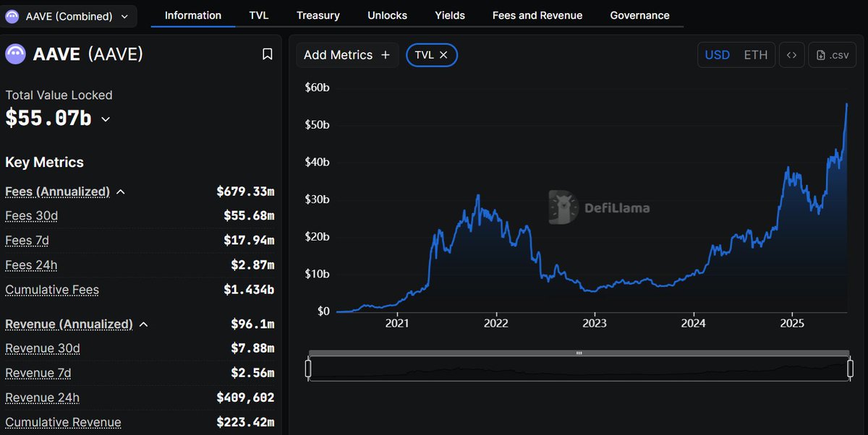Click the top grip of range slider
This screenshot has width=868, height=435.
(x=579, y=353)
